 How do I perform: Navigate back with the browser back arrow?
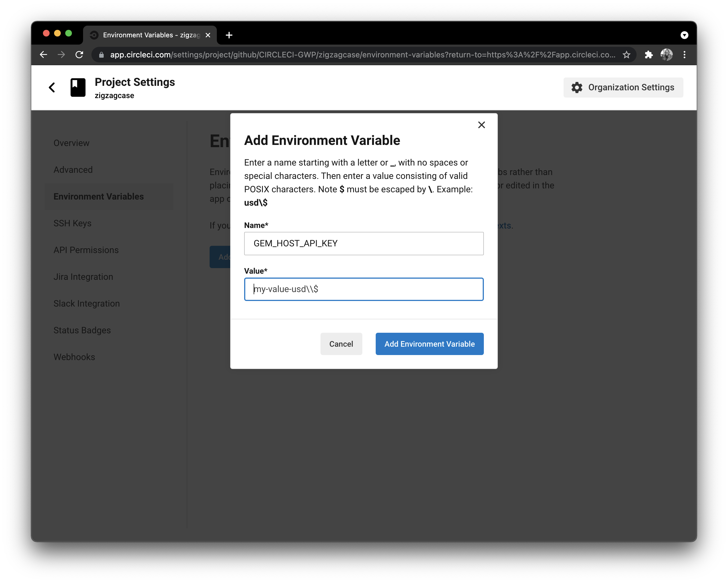pos(43,54)
